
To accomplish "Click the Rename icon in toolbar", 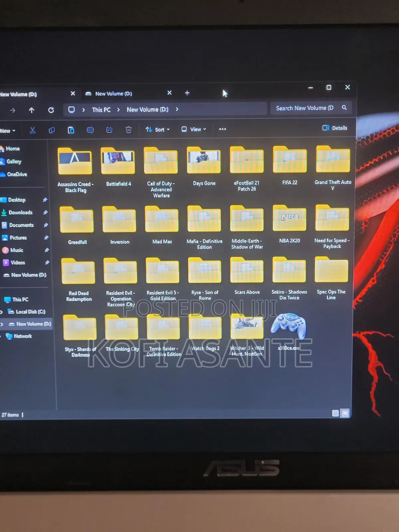I will [x=90, y=130].
